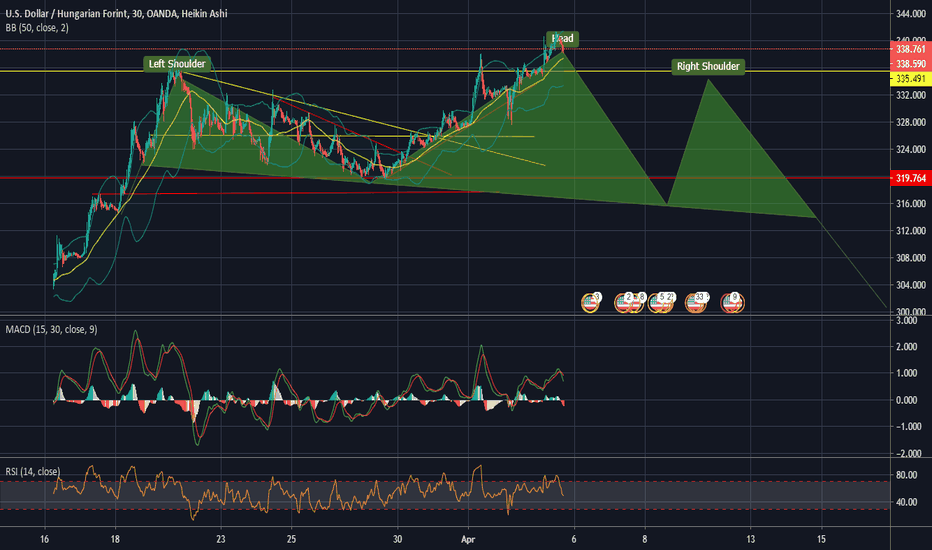Screen dimensions: 932x550
Task: Select the Head annotation label
Action: [562, 39]
